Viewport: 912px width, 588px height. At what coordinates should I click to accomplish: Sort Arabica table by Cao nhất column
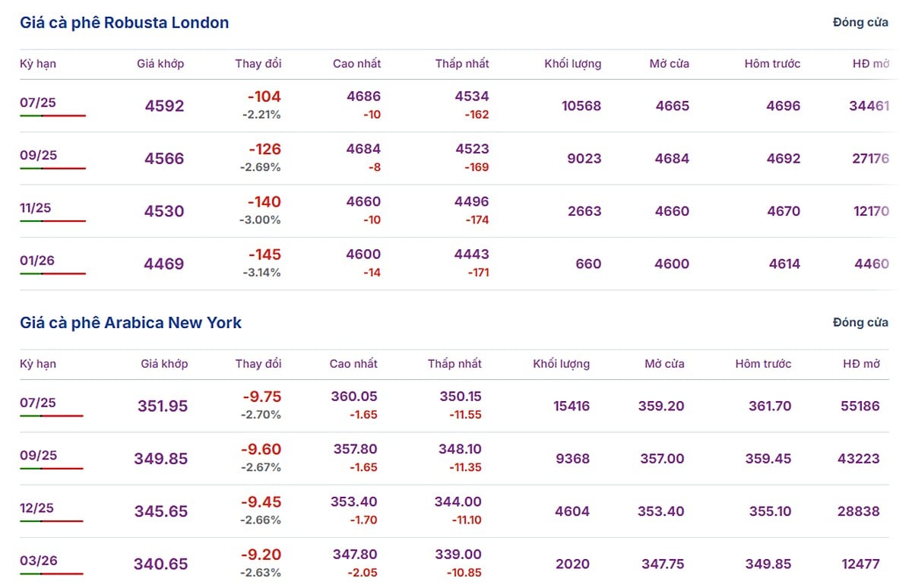point(353,364)
